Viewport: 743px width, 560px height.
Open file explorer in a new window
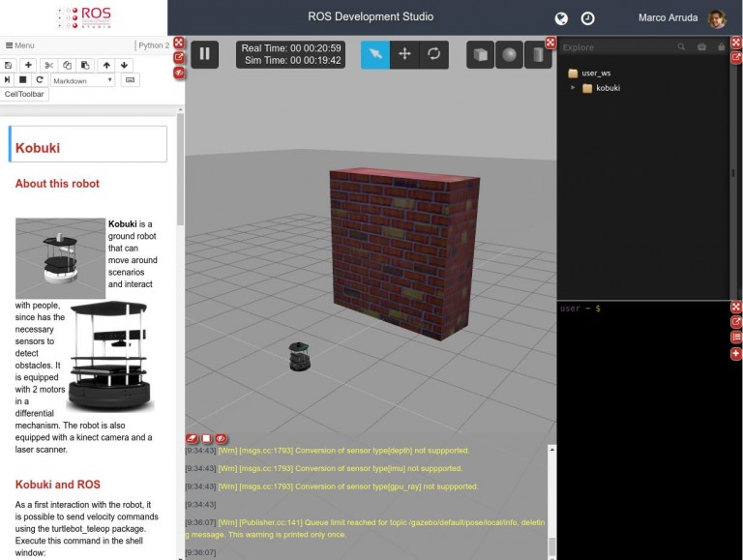tap(736, 58)
